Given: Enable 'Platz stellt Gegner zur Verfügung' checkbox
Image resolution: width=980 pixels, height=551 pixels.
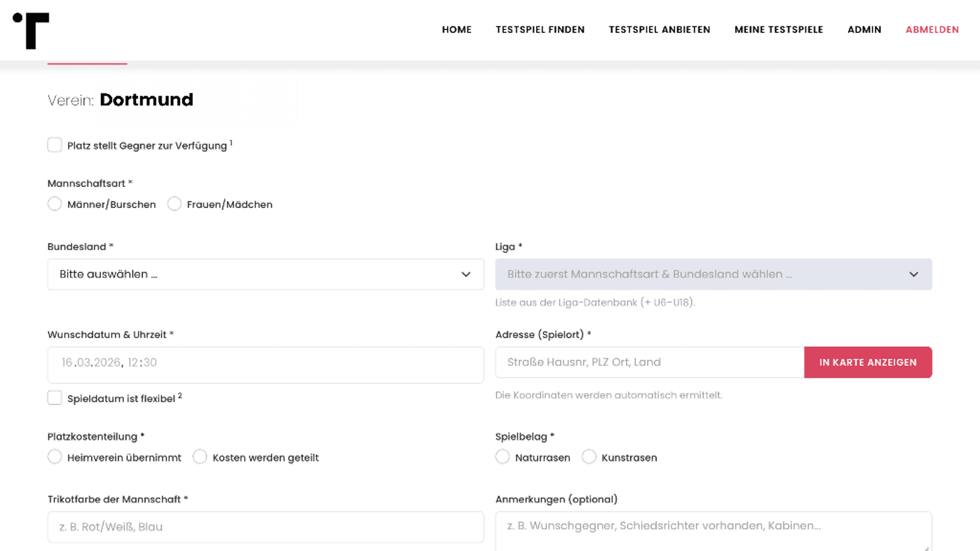Looking at the screenshot, I should [x=55, y=145].
